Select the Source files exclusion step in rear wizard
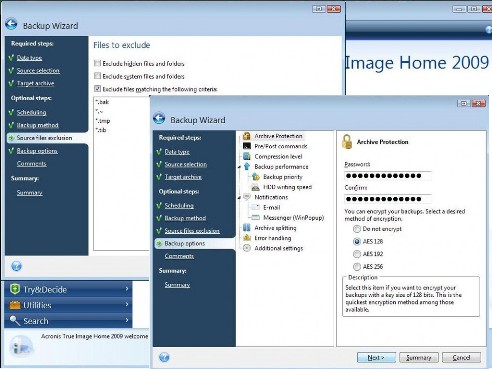Viewport: 492px width, 369px height. [44, 138]
